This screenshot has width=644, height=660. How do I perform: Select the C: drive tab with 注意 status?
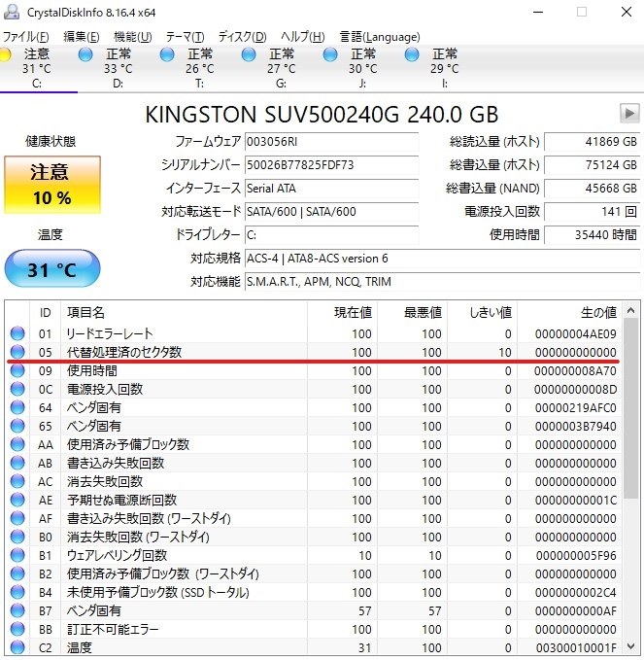click(x=37, y=69)
